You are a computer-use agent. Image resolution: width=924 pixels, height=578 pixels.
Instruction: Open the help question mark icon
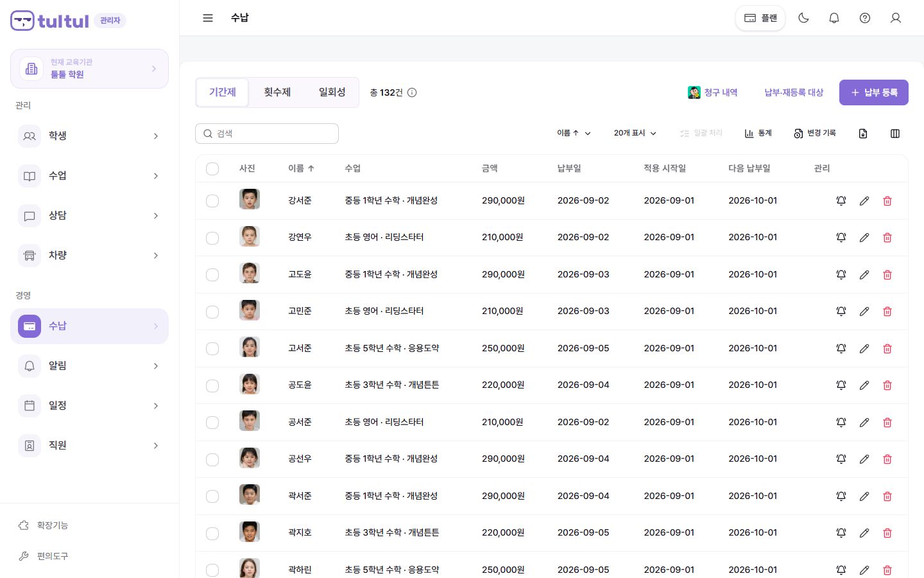(x=865, y=18)
